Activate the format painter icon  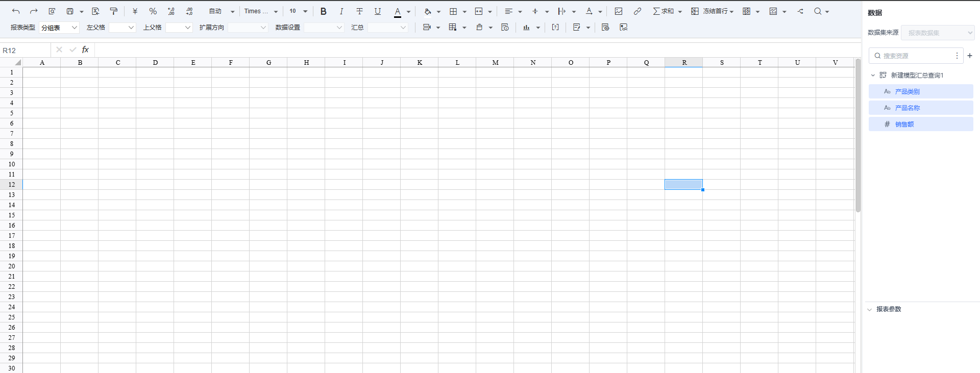point(114,11)
